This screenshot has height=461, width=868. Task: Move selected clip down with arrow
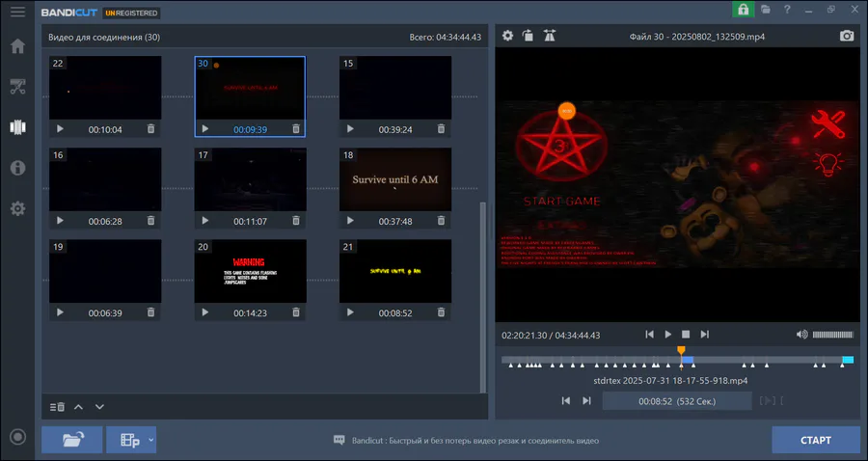[99, 407]
